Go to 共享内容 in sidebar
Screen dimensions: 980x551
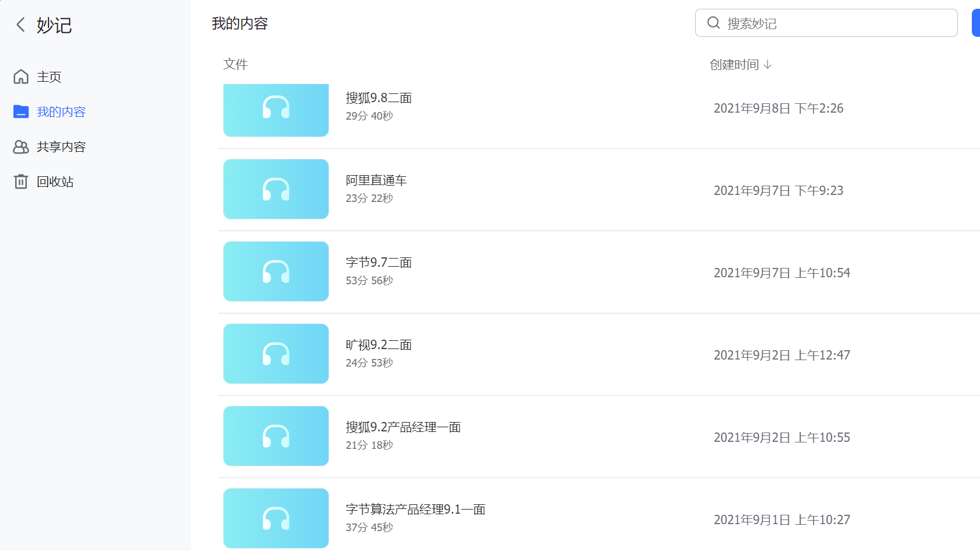click(61, 147)
